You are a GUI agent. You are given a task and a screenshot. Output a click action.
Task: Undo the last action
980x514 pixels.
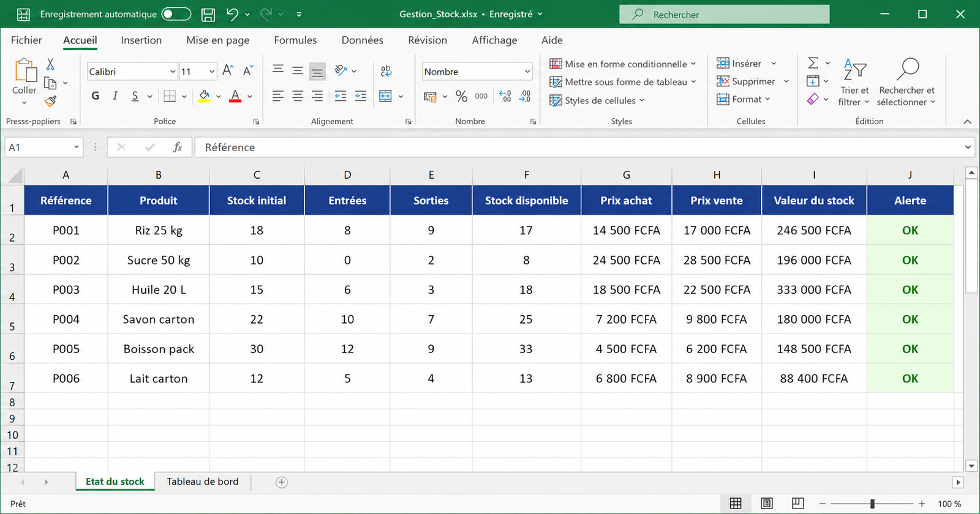pyautogui.click(x=232, y=14)
